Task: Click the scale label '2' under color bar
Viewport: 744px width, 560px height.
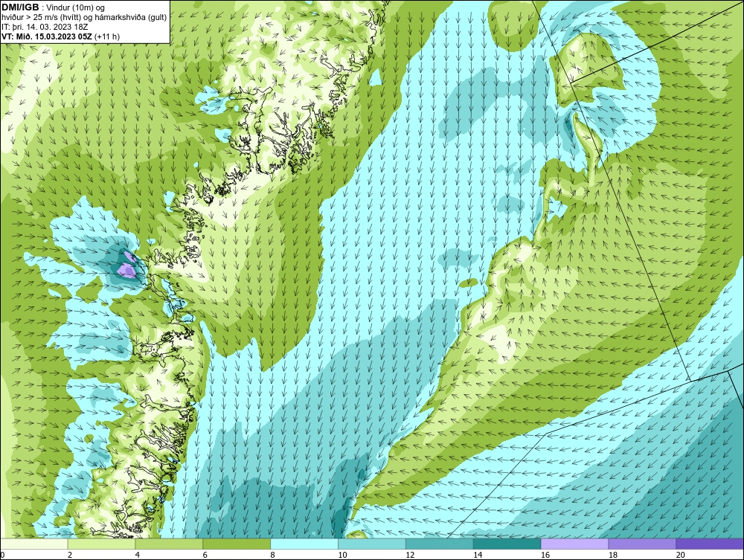Action: [70, 555]
